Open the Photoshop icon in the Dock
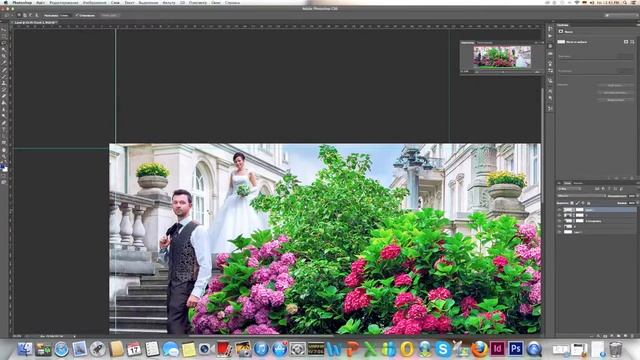Screen dimensions: 640x360 click(x=516, y=349)
